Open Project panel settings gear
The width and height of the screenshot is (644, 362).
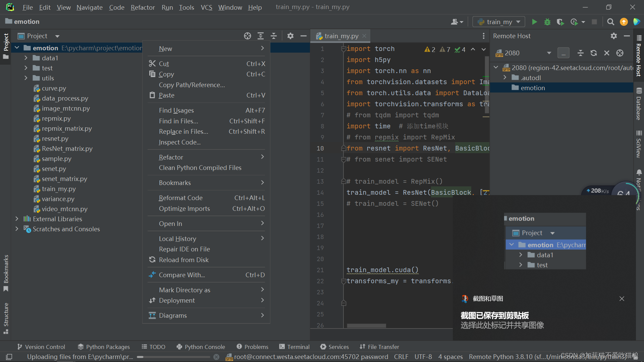pos(290,36)
